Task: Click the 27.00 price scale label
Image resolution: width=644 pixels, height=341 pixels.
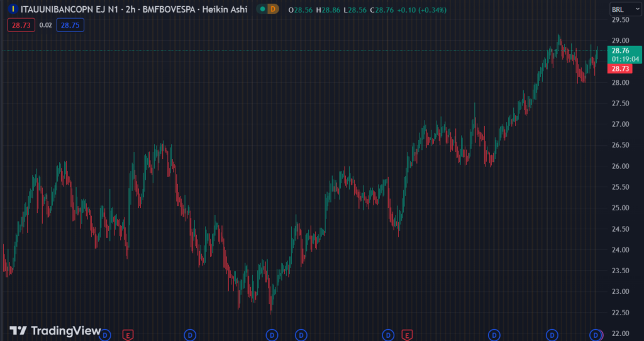Action: coord(620,124)
